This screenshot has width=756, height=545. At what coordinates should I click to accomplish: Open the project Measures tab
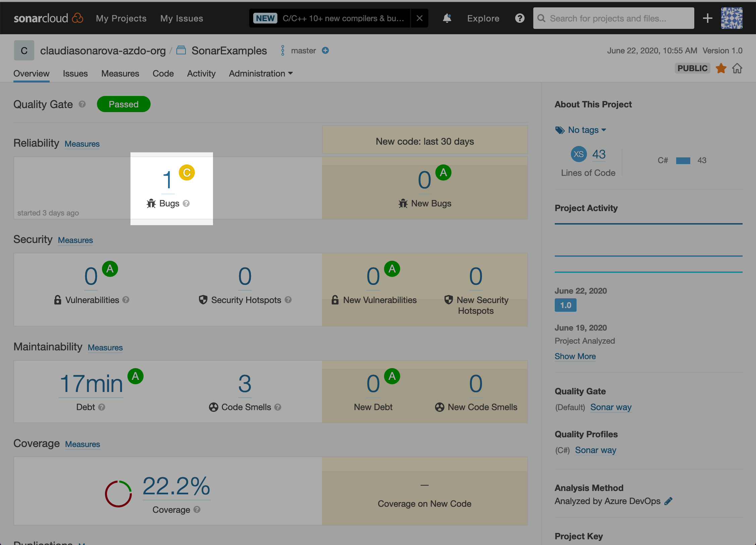tap(120, 73)
